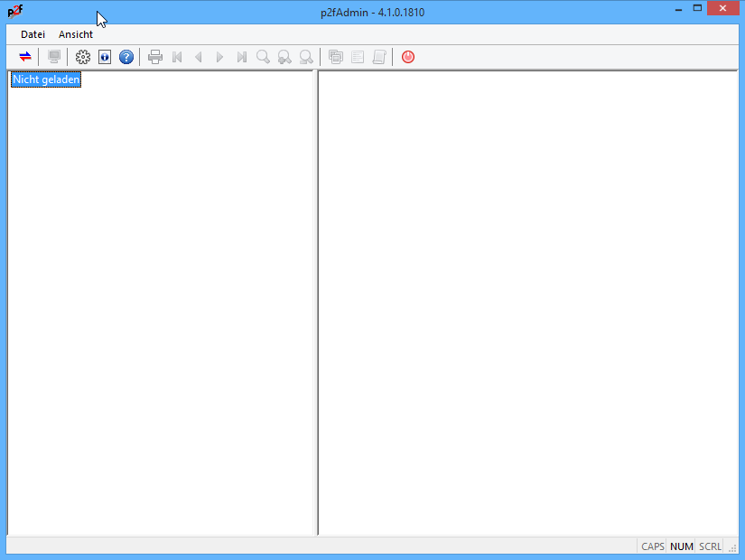Click the previous page arrow
This screenshot has height=560, width=745.
(199, 57)
